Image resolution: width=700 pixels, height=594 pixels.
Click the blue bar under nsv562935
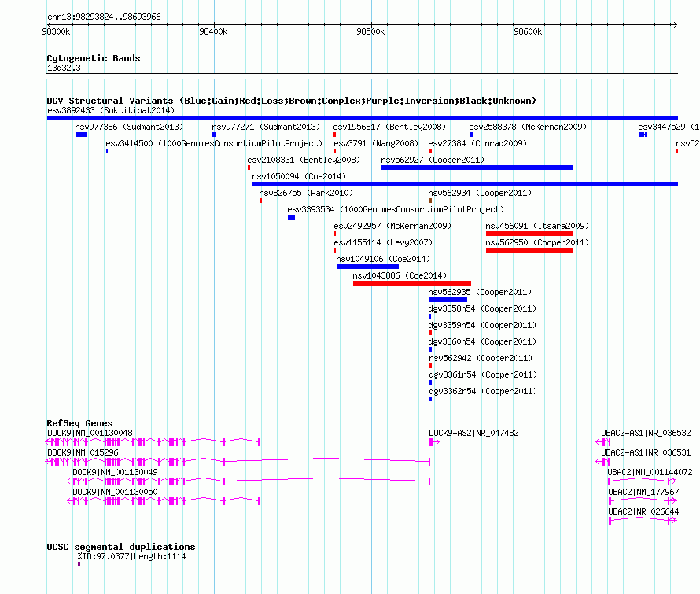coord(448,300)
